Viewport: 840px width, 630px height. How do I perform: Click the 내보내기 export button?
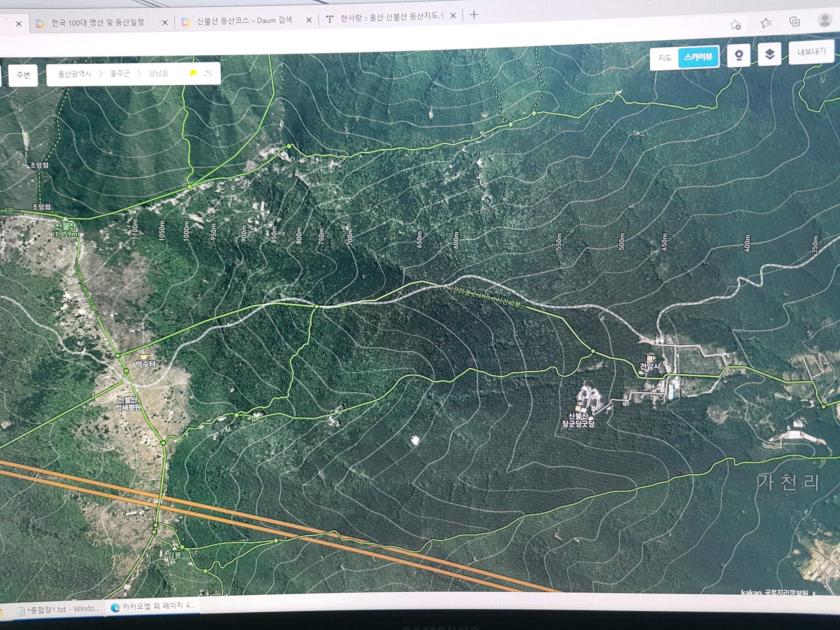tap(811, 52)
